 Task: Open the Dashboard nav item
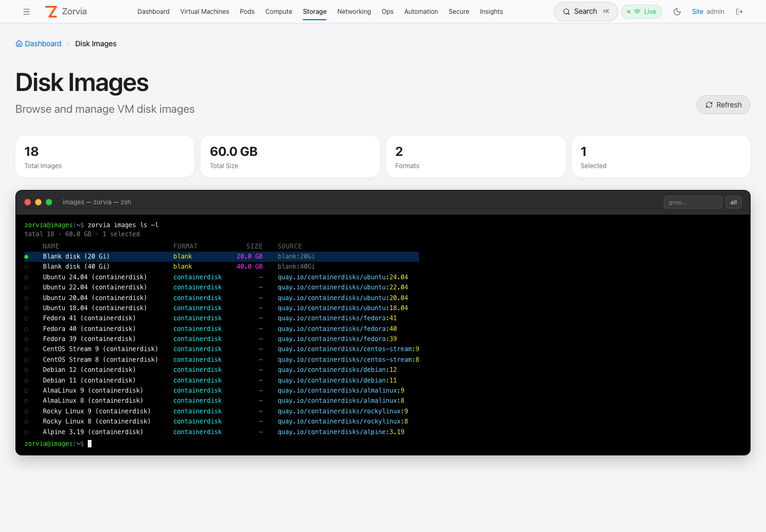[x=153, y=12]
